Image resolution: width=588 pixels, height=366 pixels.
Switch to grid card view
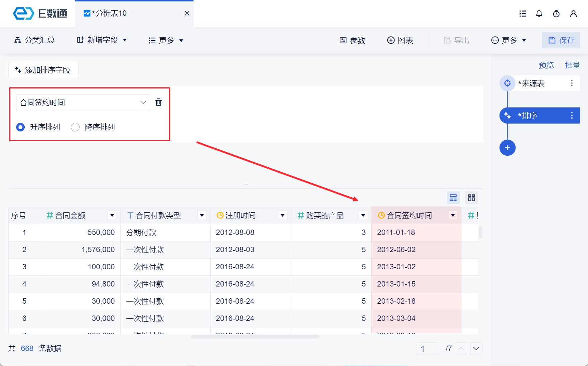(x=472, y=198)
